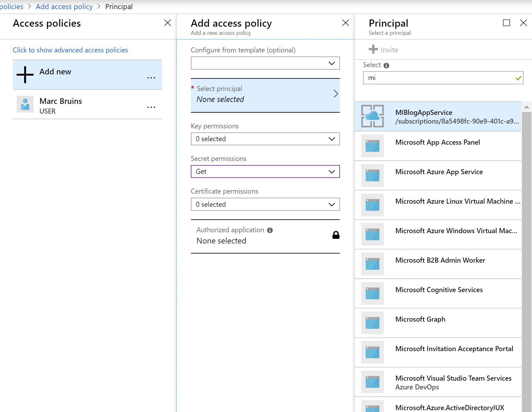This screenshot has width=532, height=412.
Task: Select Microsoft Azure App Service principal
Action: 439,172
